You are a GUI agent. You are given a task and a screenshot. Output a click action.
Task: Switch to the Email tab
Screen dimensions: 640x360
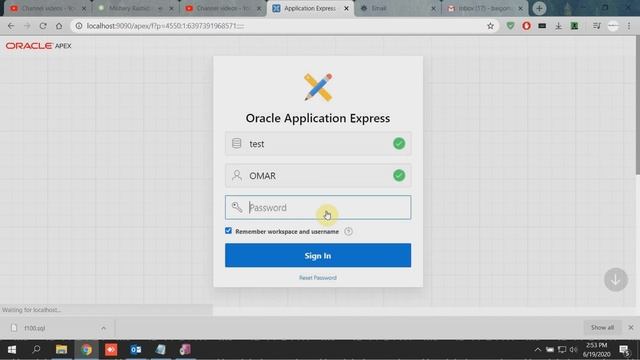[397, 8]
